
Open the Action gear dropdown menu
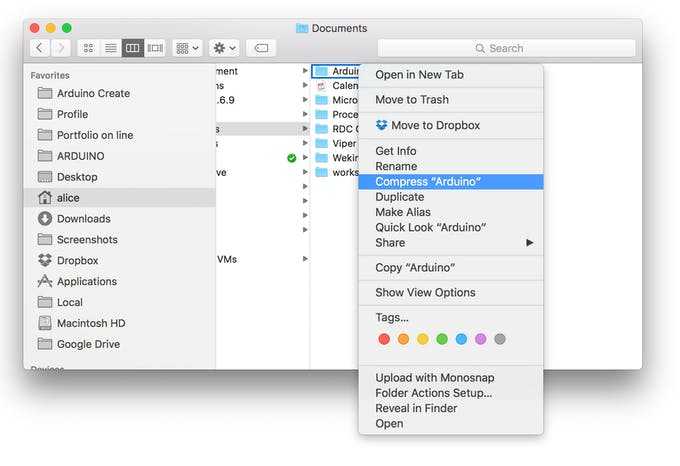coord(224,48)
